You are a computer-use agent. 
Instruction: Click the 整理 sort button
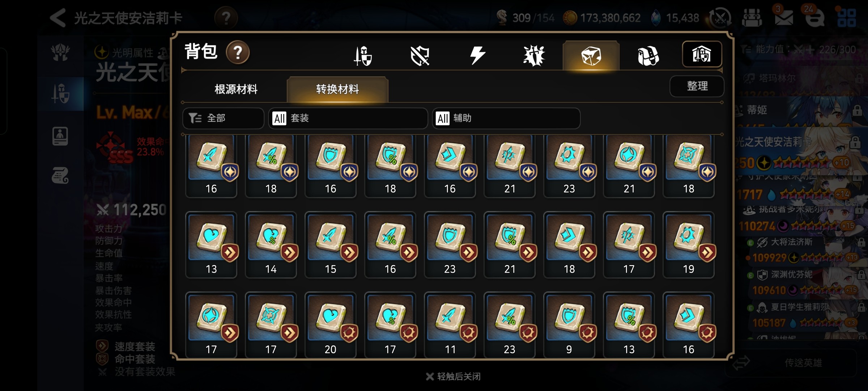(x=697, y=86)
